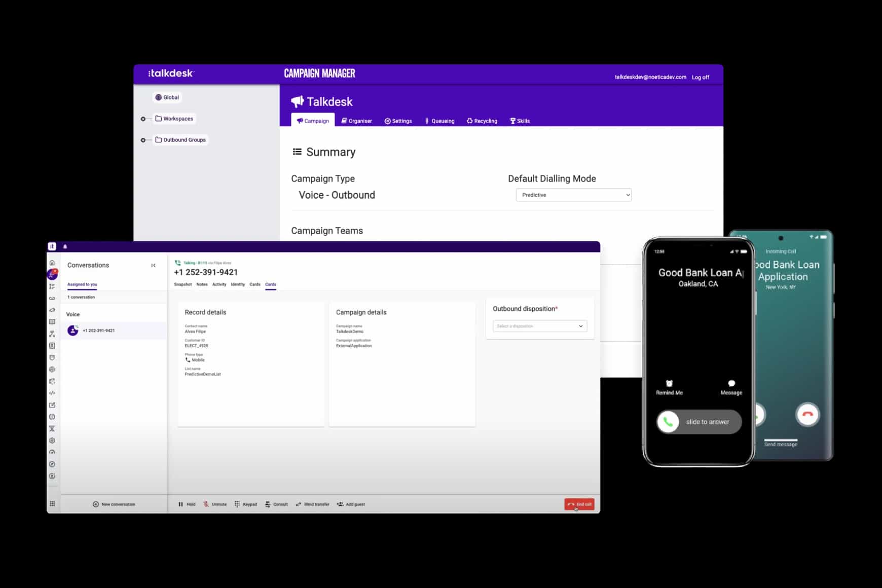Open the Default Dialling Mode dropdown
Viewport: 882px width, 588px height.
(573, 195)
